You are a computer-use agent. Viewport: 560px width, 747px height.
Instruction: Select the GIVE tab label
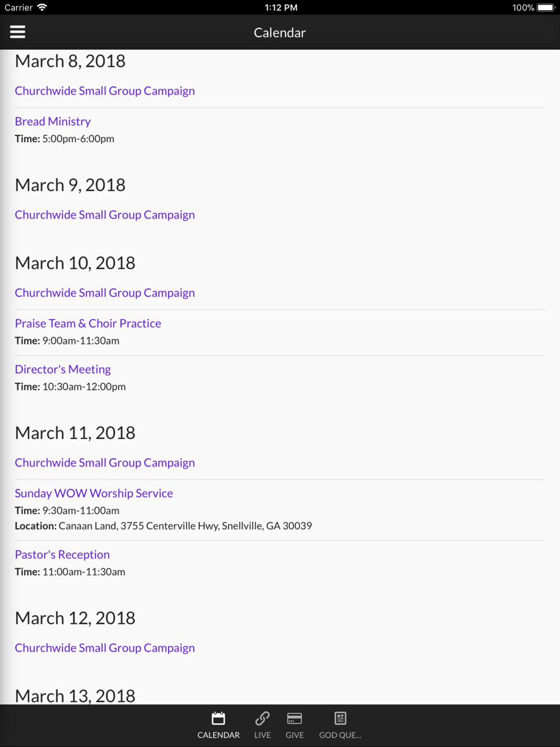(x=295, y=735)
